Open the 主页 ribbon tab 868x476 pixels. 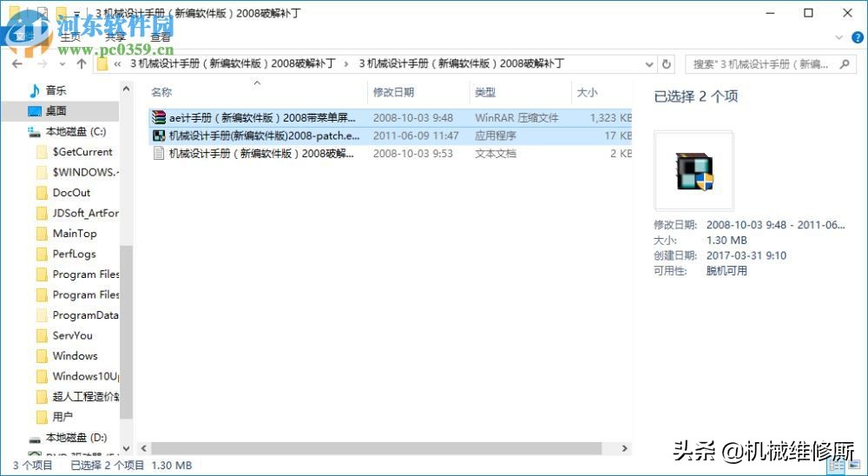click(x=70, y=37)
